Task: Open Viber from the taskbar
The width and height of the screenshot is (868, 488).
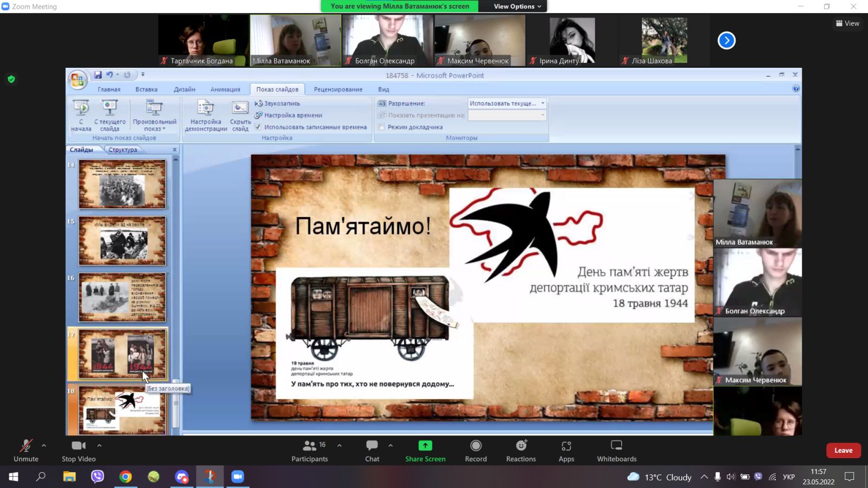Action: (x=97, y=477)
